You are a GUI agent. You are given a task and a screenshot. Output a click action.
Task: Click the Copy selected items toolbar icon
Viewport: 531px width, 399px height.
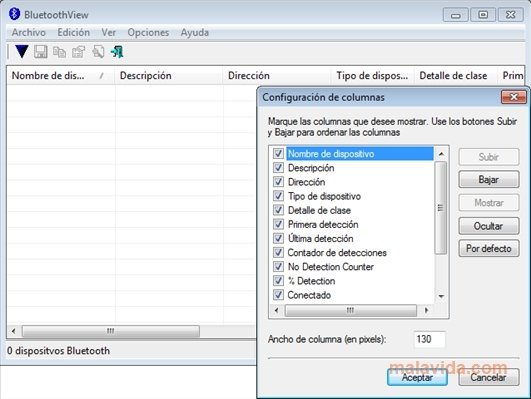pyautogui.click(x=60, y=52)
